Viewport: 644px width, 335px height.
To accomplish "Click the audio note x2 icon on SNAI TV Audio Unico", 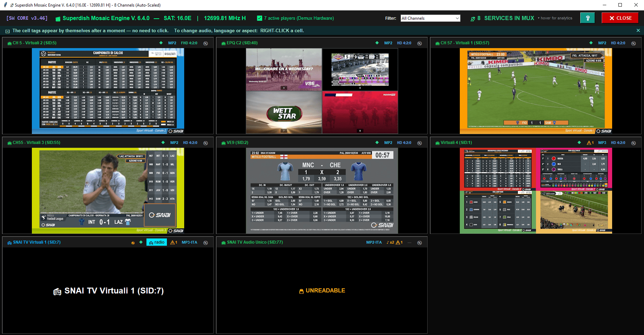I will (390, 242).
